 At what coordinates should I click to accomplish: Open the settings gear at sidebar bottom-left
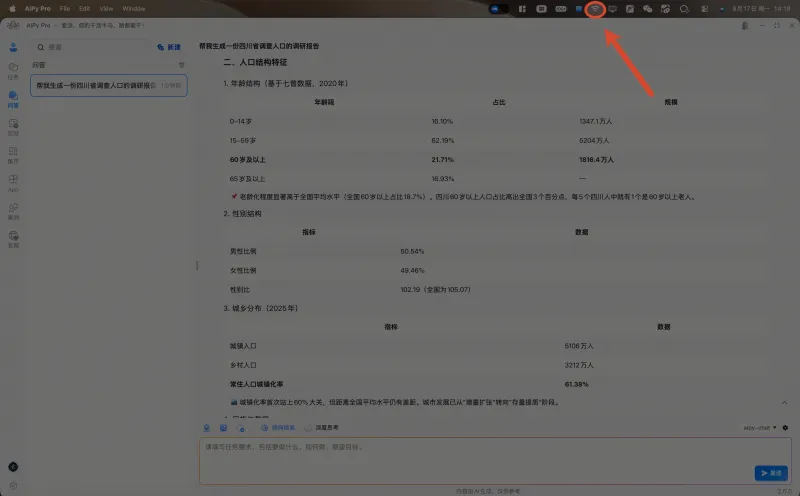click(13, 486)
